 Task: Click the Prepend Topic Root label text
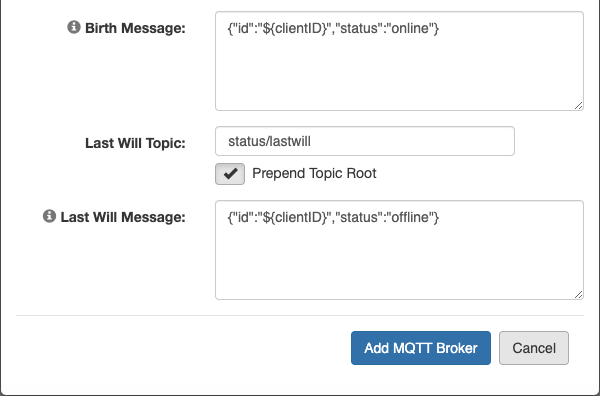(314, 173)
